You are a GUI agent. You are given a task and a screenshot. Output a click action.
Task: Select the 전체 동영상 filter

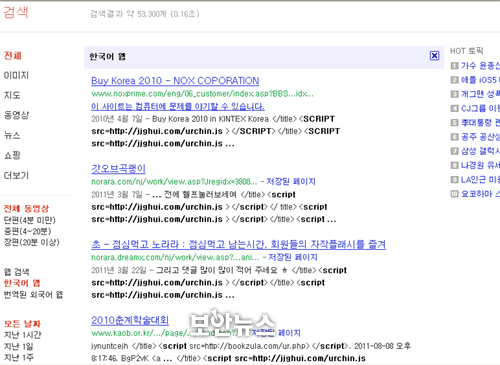pyautogui.click(x=26, y=209)
